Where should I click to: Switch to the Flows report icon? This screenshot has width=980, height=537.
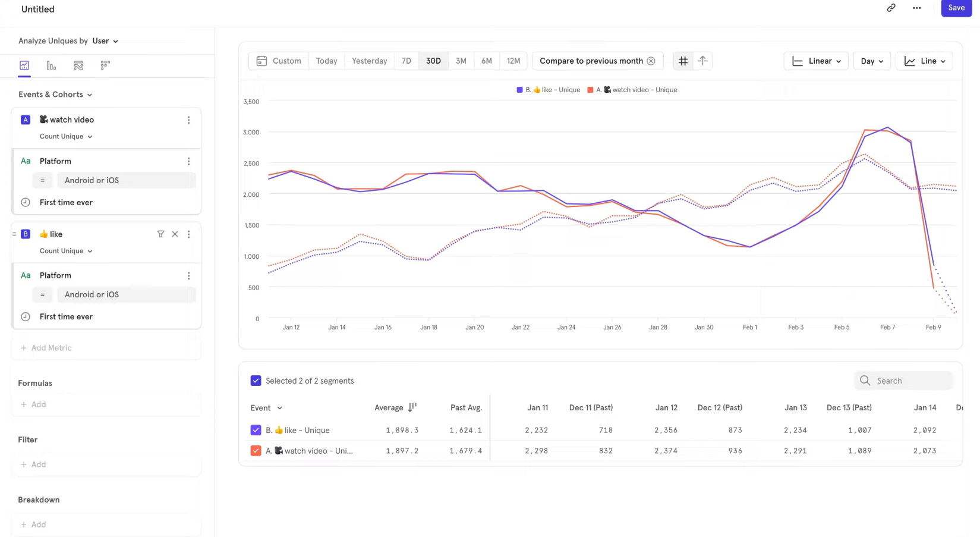78,65
